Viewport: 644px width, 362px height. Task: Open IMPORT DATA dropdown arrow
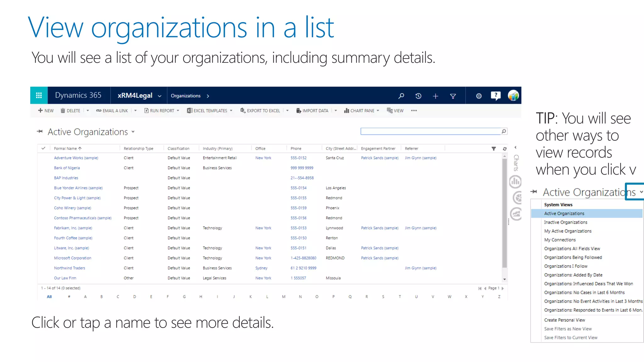[x=336, y=111]
